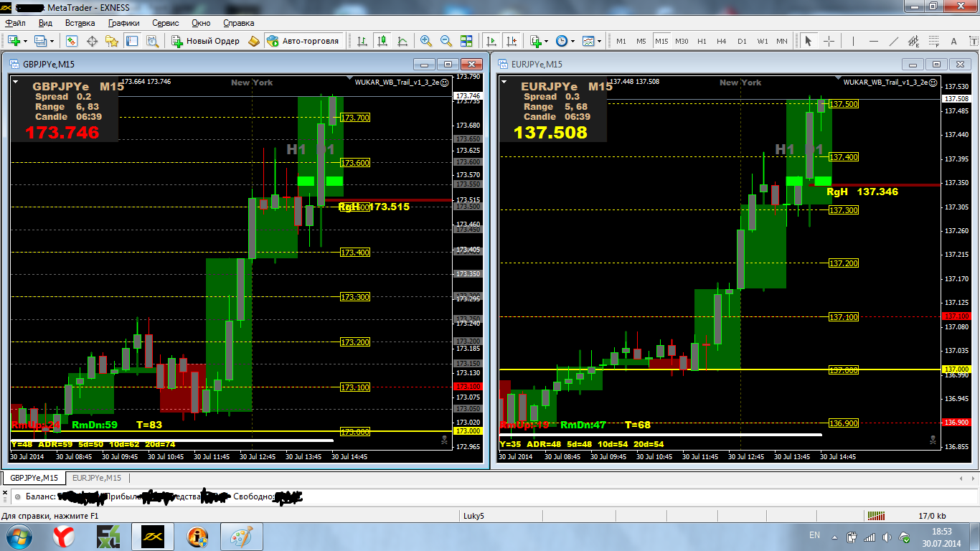Open the Справка menu

point(239,23)
